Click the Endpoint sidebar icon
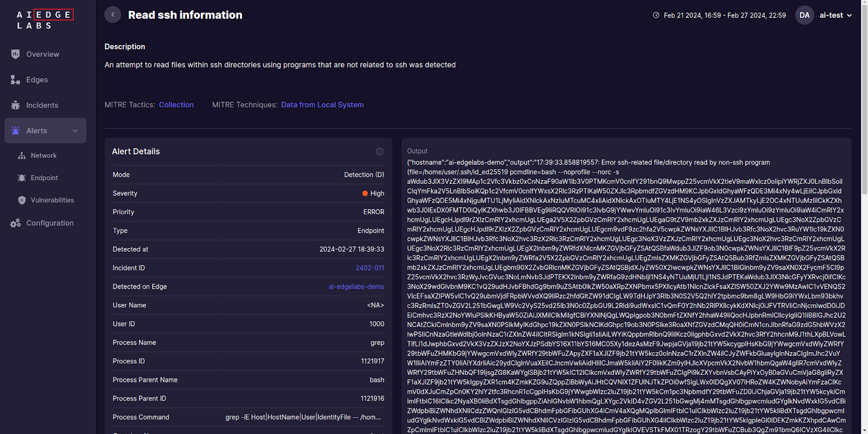Image resolution: width=868 pixels, height=434 pixels. 22,178
